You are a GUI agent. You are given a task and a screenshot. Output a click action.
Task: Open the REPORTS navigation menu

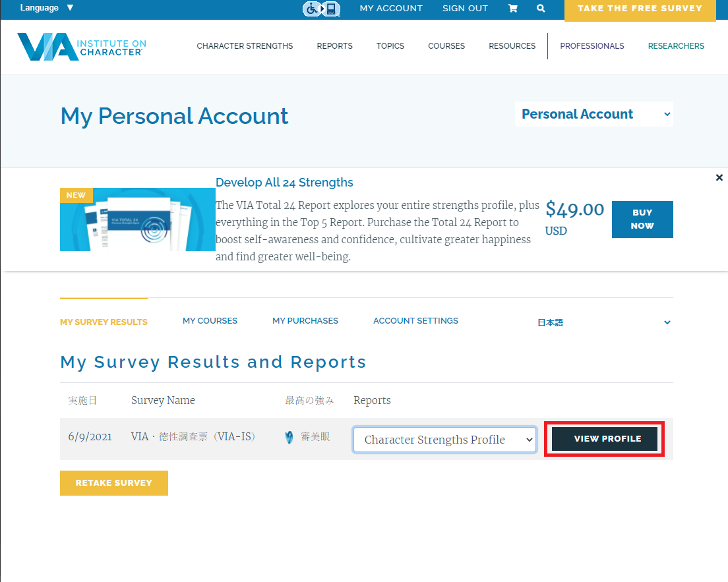point(334,45)
